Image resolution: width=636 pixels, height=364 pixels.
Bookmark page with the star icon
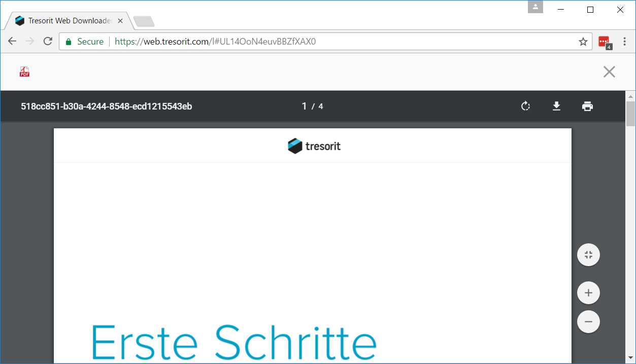(x=583, y=42)
